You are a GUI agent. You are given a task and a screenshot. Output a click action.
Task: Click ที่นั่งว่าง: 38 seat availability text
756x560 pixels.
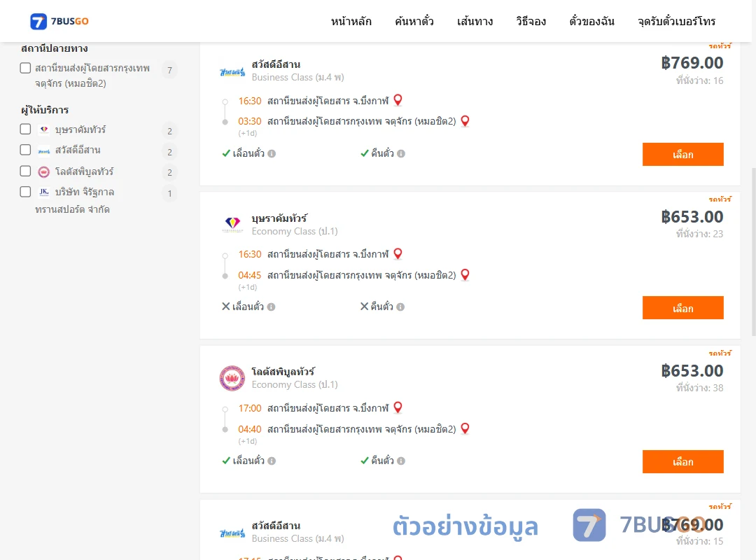[699, 388]
